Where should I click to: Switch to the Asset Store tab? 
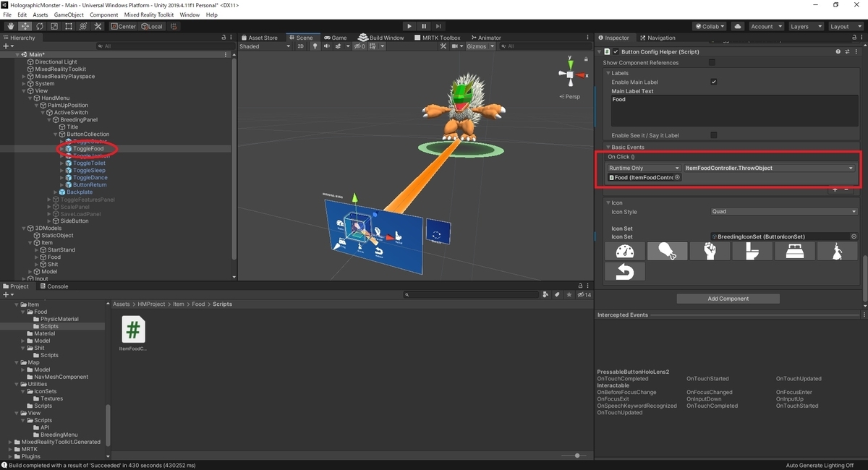260,38
